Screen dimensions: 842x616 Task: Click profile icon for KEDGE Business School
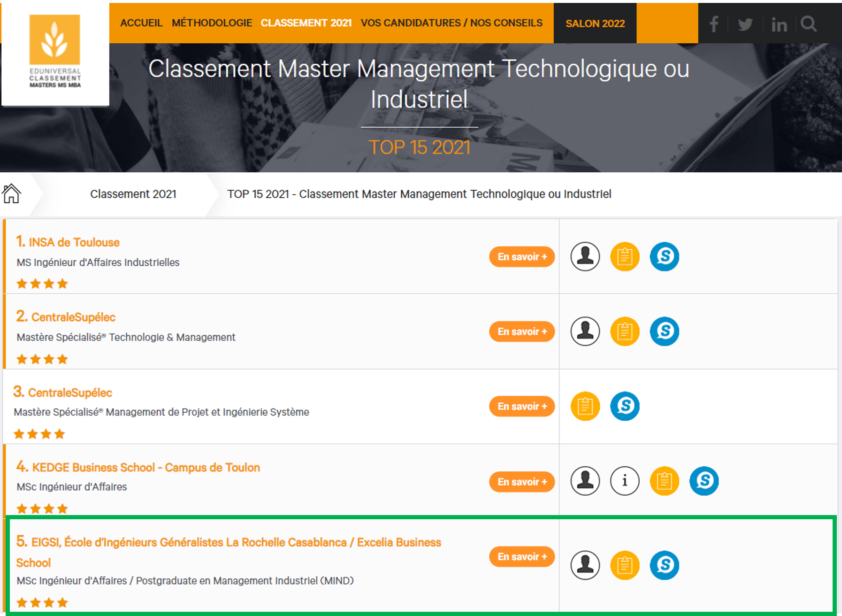tap(585, 481)
